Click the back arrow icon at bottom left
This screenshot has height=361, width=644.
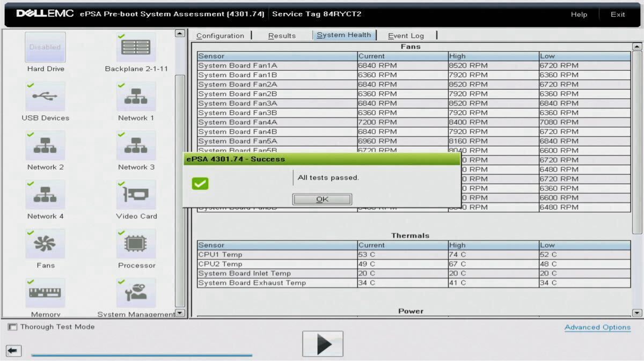point(14,351)
